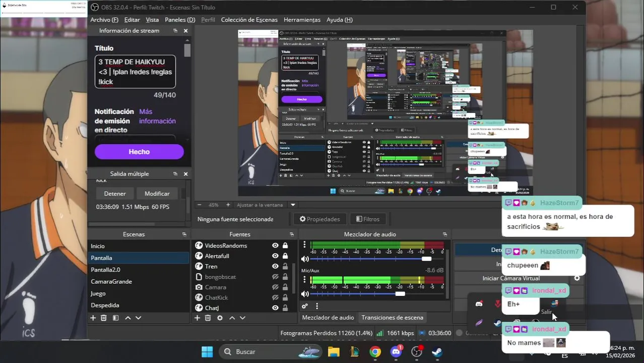Adjust the top channel volume slider
Screen dimensions: 644x363
[x=426, y=259]
